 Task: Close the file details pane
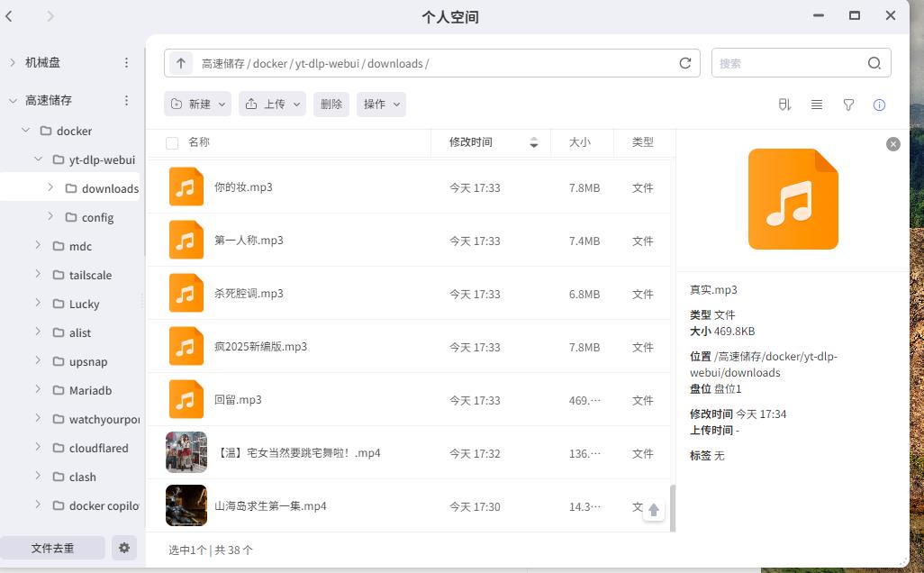(893, 144)
